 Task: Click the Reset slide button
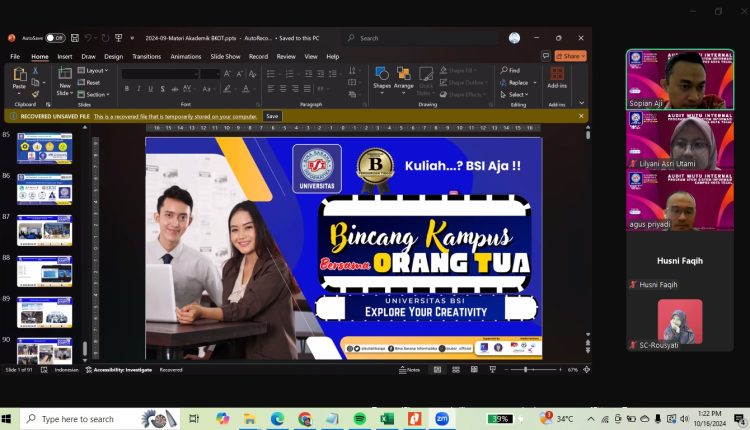[89, 82]
